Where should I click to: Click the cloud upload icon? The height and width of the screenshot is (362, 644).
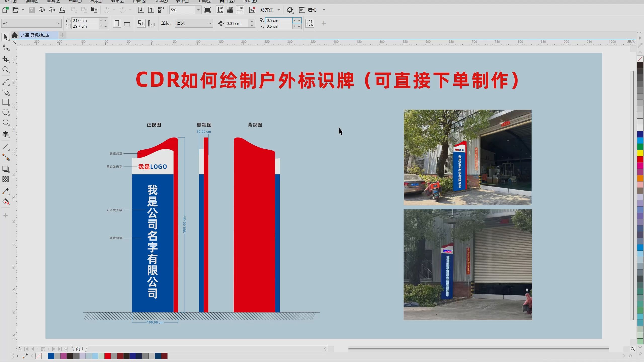click(52, 10)
